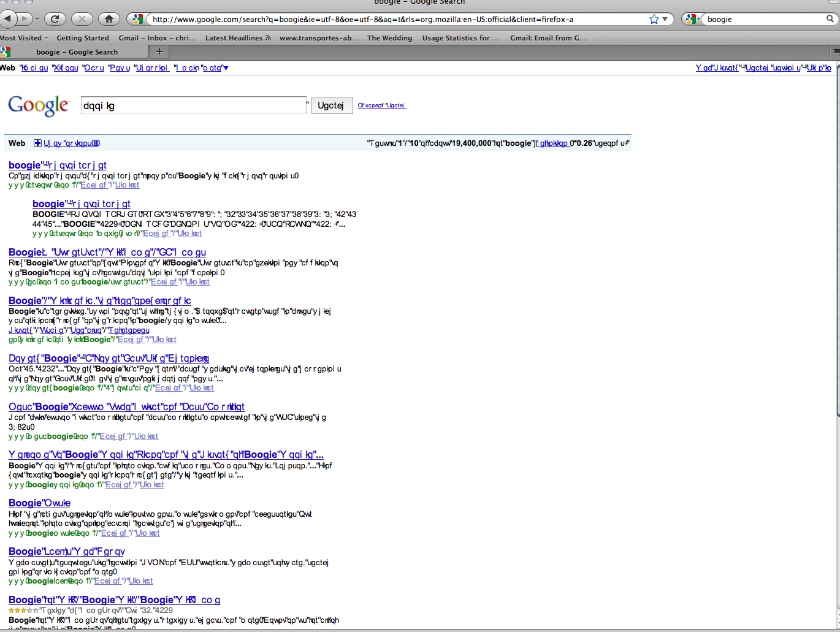
Task: Click the browser search box containing boogie
Action: [764, 19]
